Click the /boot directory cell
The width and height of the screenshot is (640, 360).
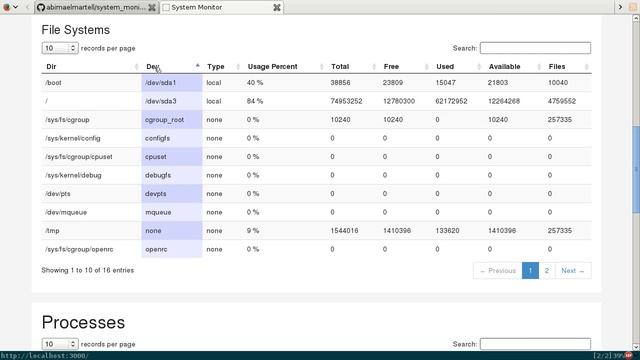pos(91,83)
